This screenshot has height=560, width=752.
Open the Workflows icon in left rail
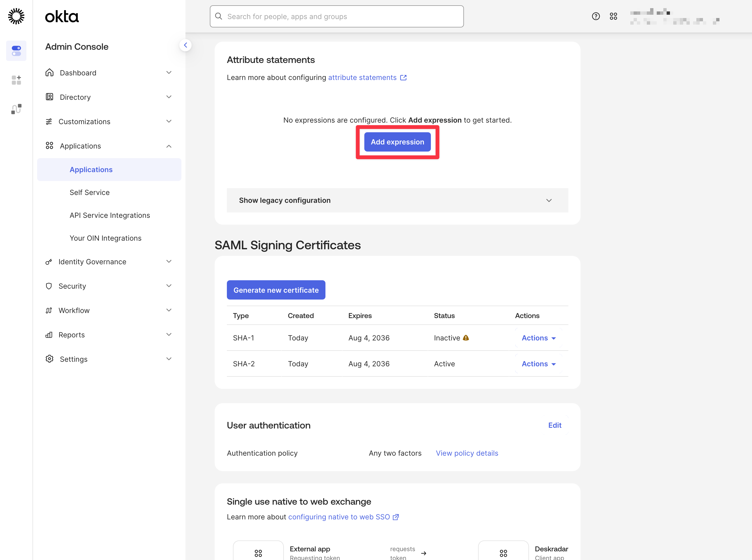pos(16,109)
